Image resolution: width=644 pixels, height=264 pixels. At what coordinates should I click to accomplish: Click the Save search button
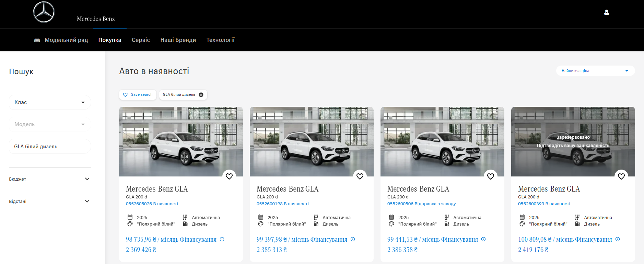(x=138, y=95)
